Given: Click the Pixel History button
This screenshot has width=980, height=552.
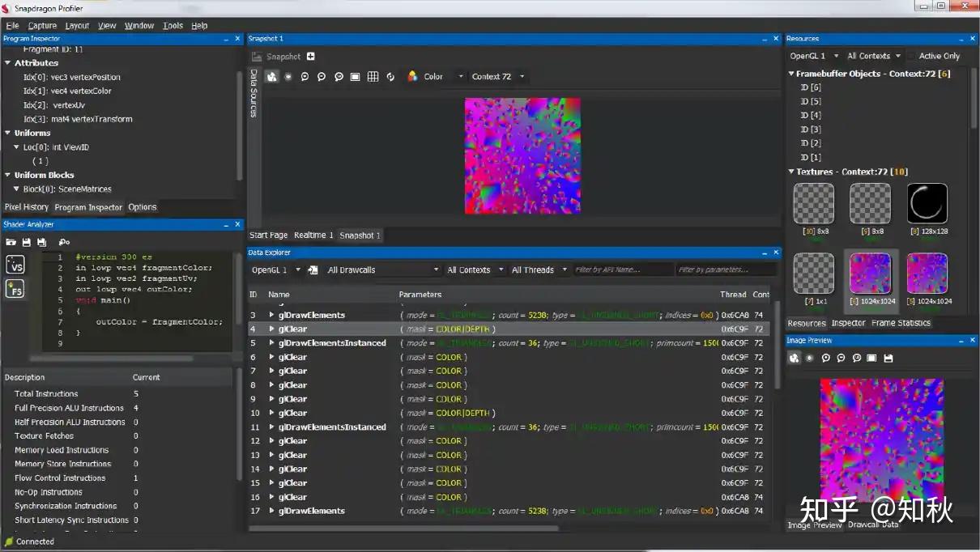Looking at the screenshot, I should pyautogui.click(x=27, y=206).
